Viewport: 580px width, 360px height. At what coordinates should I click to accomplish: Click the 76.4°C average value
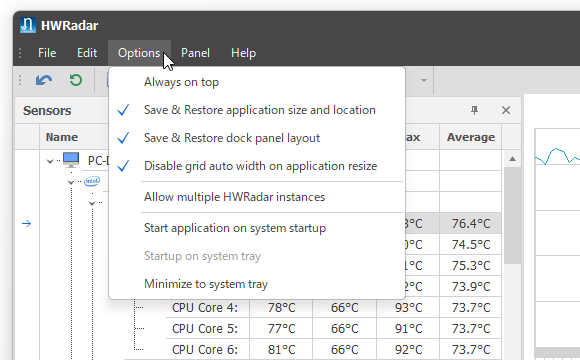tap(471, 223)
